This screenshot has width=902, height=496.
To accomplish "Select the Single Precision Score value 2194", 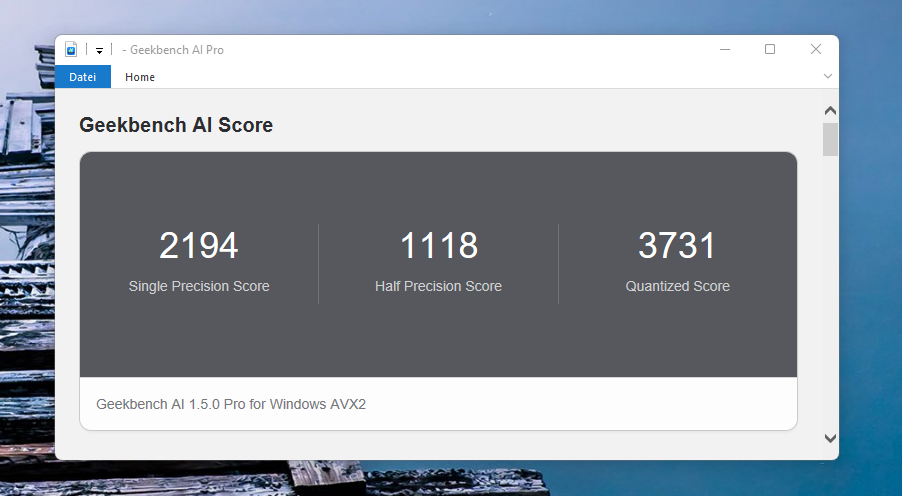I will (x=198, y=246).
